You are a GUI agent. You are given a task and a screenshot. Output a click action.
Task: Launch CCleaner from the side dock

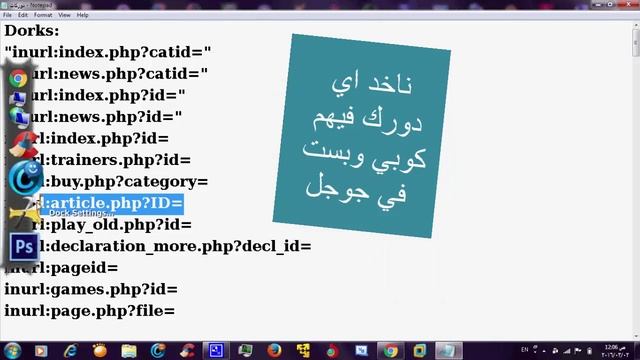(23, 146)
